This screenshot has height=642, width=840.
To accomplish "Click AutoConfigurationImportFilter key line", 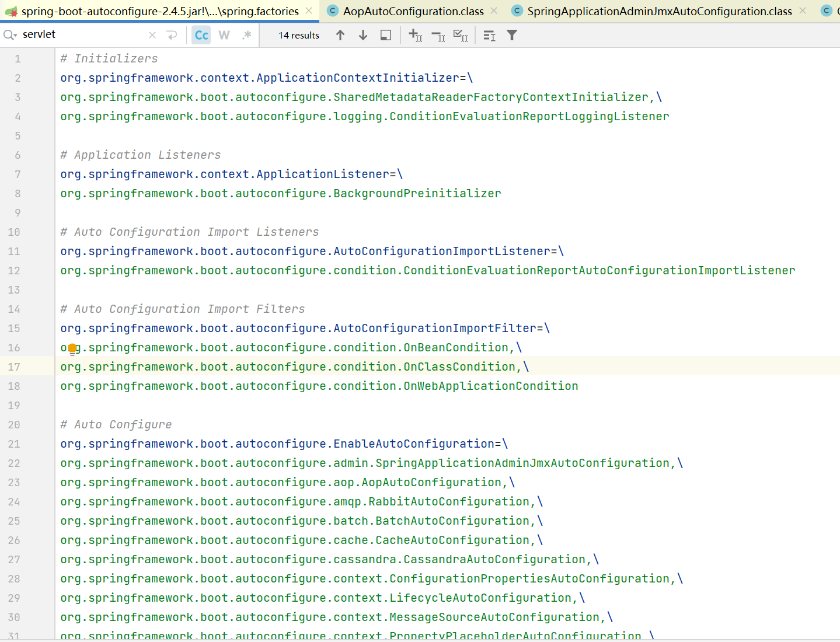I will click(x=305, y=328).
